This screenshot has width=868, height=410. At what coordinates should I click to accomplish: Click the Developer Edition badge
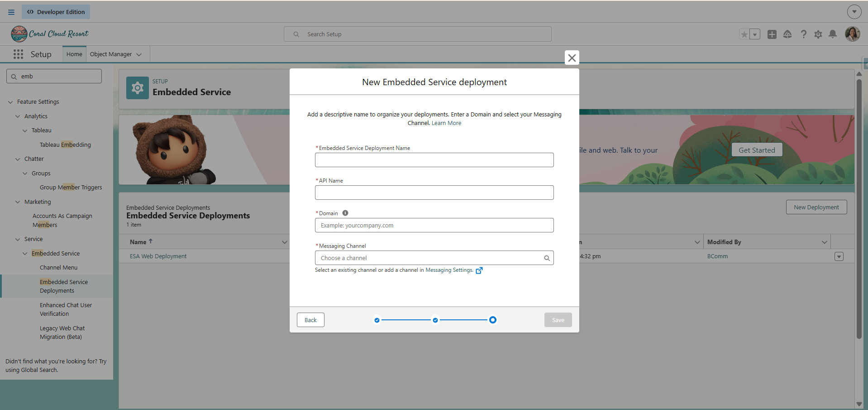coord(56,12)
